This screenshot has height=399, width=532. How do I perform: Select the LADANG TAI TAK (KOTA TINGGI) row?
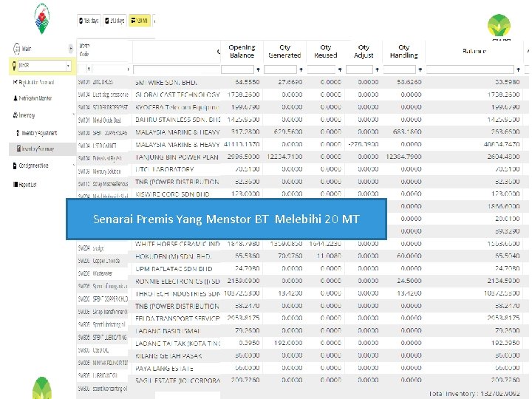click(303, 343)
